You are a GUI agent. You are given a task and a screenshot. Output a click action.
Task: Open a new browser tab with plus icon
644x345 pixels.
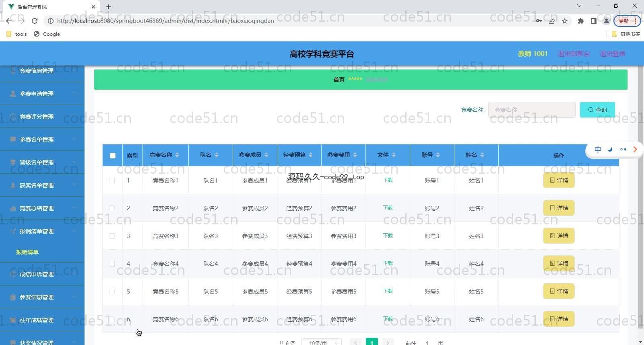pos(109,7)
